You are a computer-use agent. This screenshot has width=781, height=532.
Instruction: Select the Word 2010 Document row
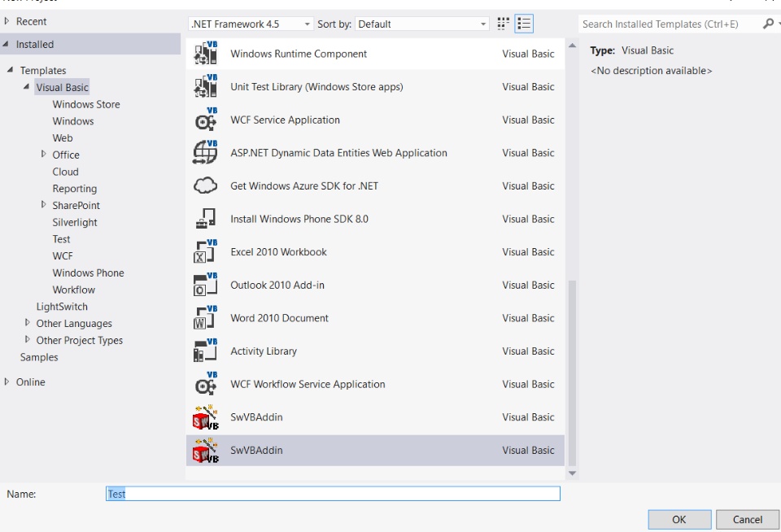(x=376, y=318)
